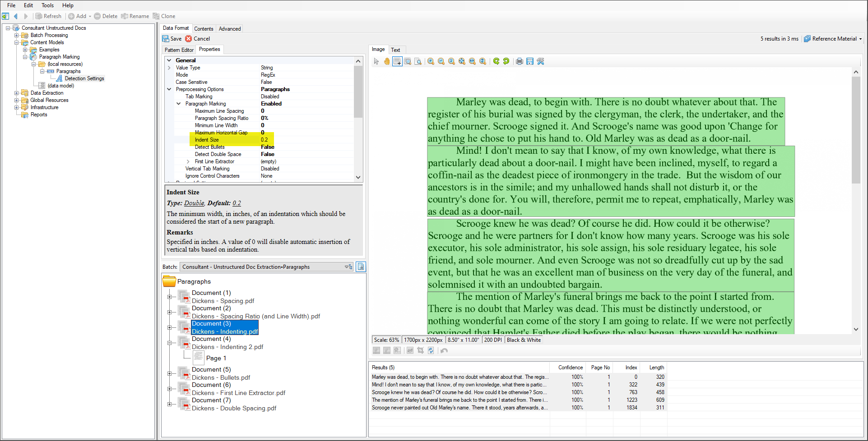Click the refresh image icon below viewer
This screenshot has height=441, width=868.
point(431,350)
